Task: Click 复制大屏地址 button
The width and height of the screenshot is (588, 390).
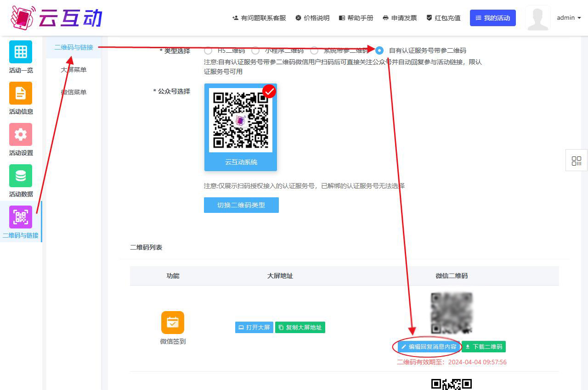Action: (x=300, y=327)
